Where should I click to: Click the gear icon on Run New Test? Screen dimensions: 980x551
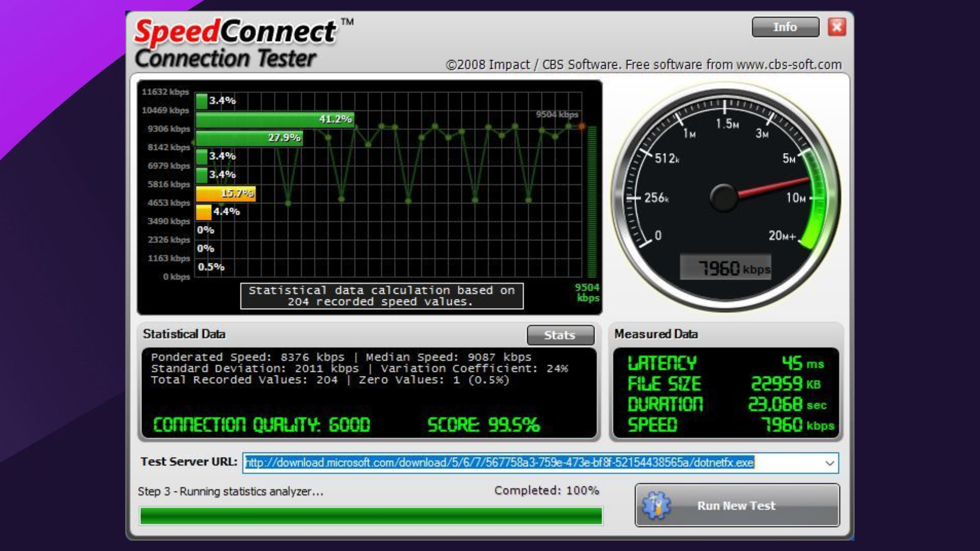point(656,505)
